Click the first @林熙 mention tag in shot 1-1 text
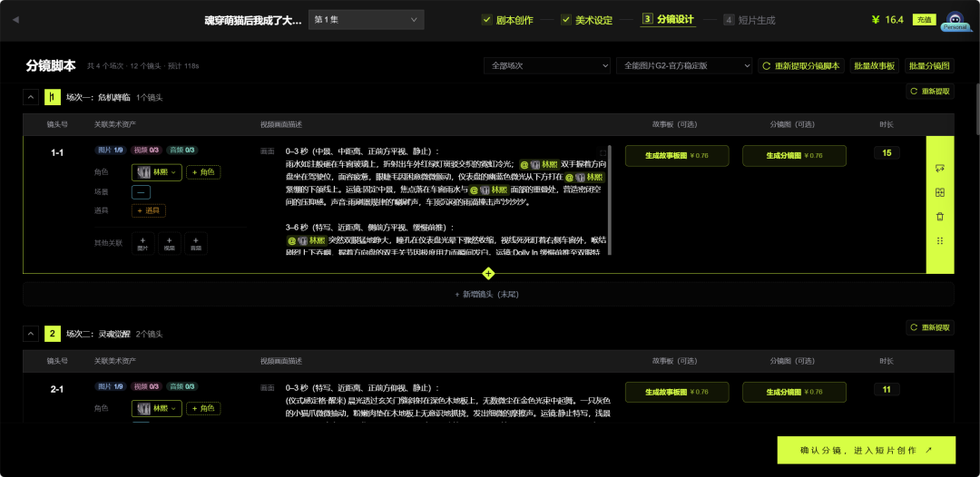Screen dimensions: 980x477 click(539, 165)
